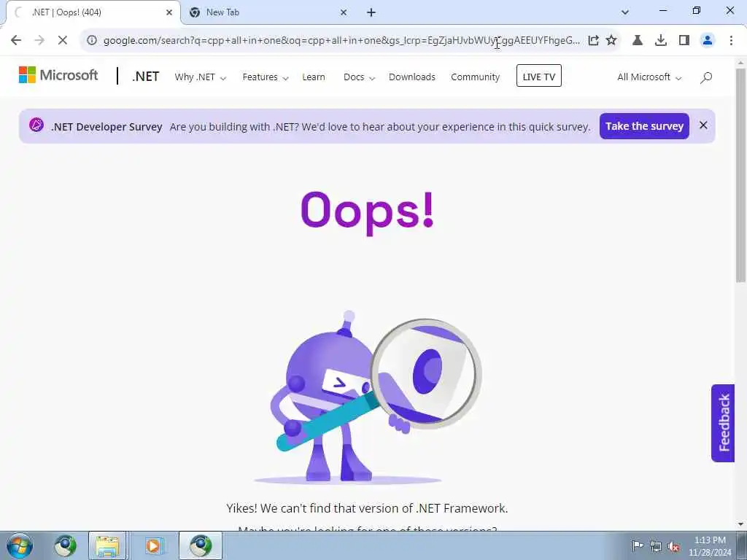
Task: Close the .NET Oops (404) tab
Action: pyautogui.click(x=169, y=12)
